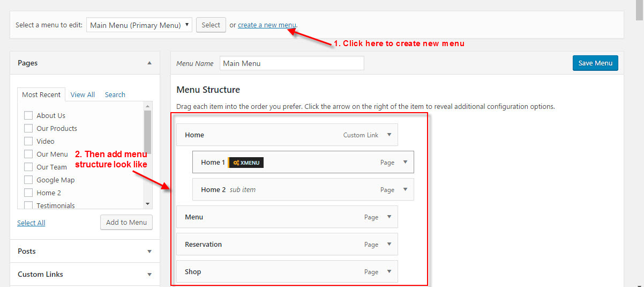Check the Our Products page checkbox

(x=28, y=128)
